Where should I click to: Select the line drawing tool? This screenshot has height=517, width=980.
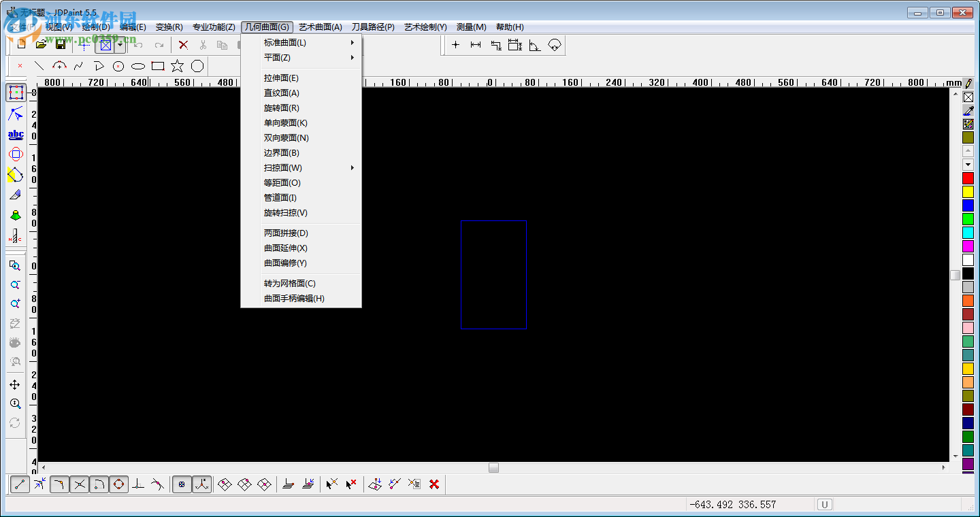click(x=39, y=65)
